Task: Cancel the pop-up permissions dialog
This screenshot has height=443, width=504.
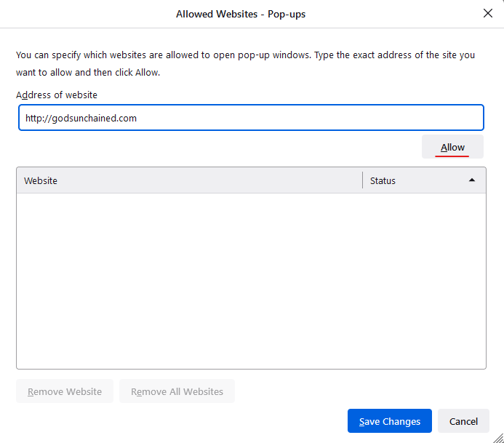Action: click(x=463, y=421)
